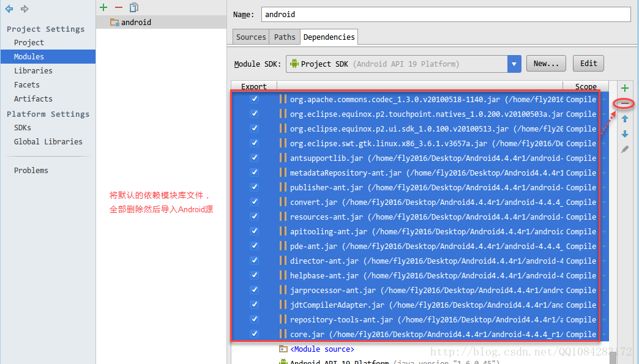
Task: Toggle export checkbox for convert.jar
Action: 254,201
